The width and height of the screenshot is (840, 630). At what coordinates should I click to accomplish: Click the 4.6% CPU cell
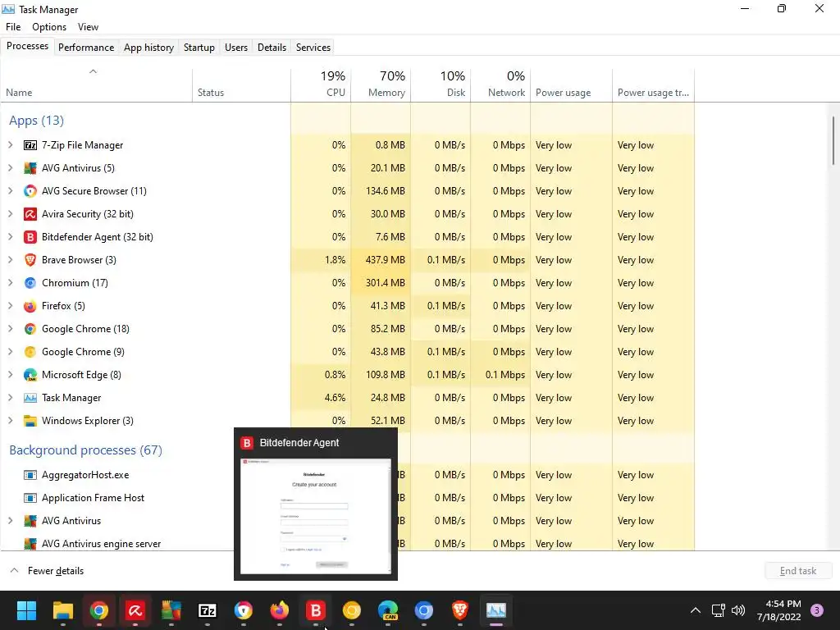321,398
